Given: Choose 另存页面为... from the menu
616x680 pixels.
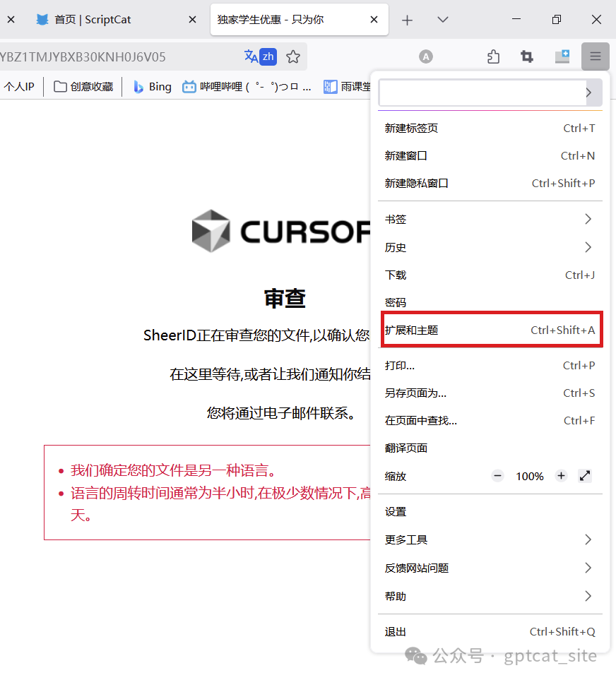Looking at the screenshot, I should pos(490,393).
